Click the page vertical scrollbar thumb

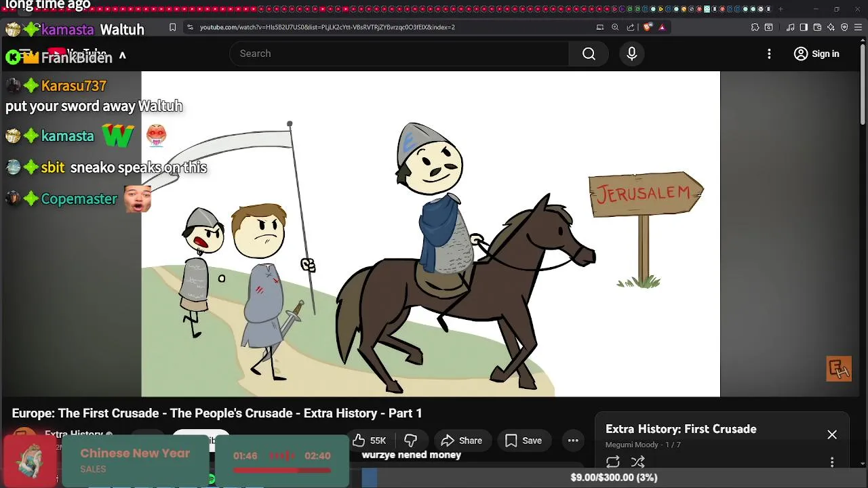[863, 85]
